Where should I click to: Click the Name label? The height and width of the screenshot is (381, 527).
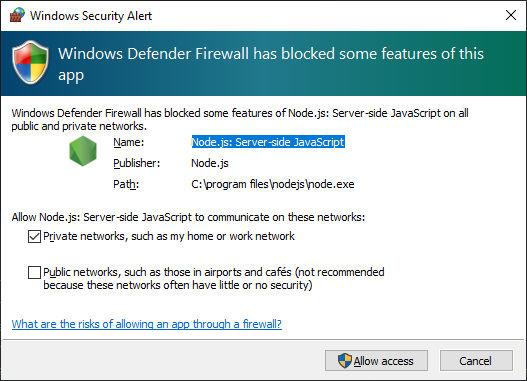click(x=128, y=142)
